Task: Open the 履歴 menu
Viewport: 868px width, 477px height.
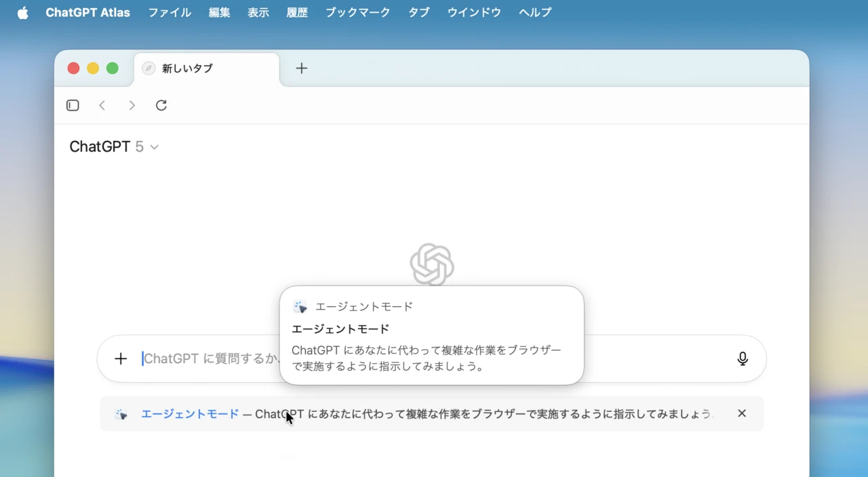Action: (x=297, y=12)
